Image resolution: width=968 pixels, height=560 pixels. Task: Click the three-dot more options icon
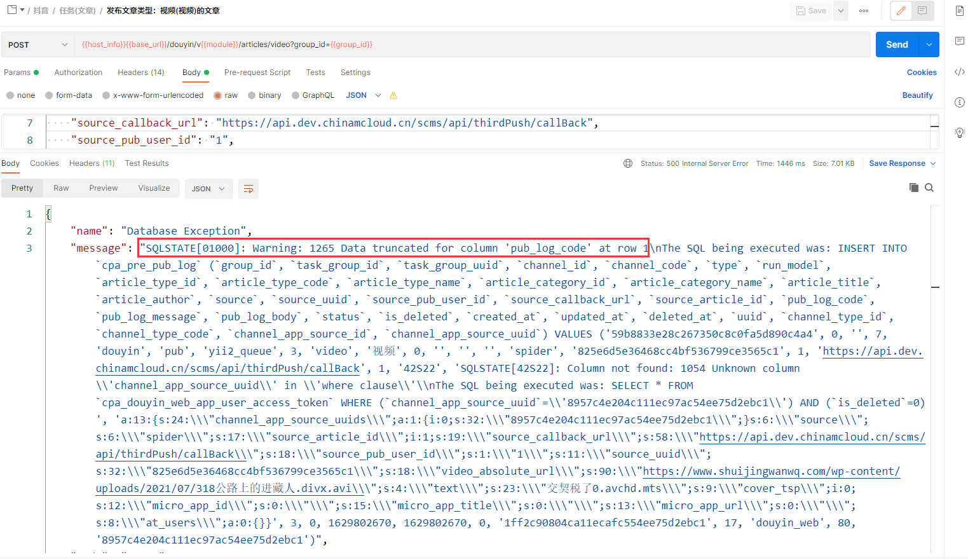pyautogui.click(x=863, y=11)
